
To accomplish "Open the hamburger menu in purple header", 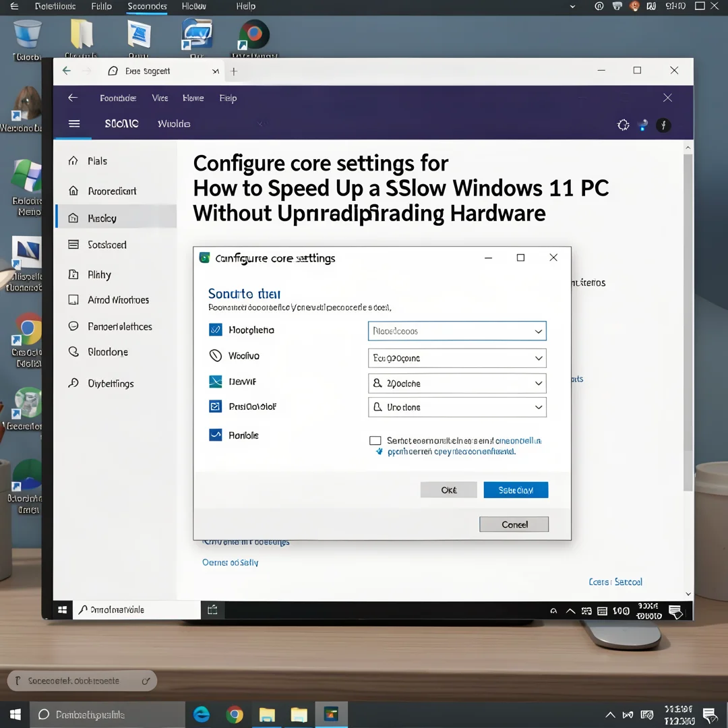I will [74, 123].
